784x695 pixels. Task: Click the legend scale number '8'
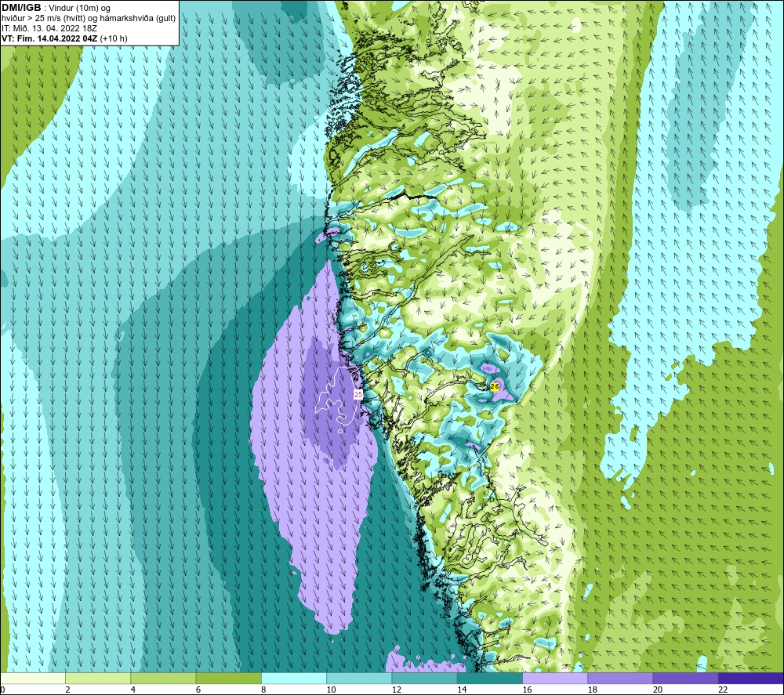tap(263, 690)
